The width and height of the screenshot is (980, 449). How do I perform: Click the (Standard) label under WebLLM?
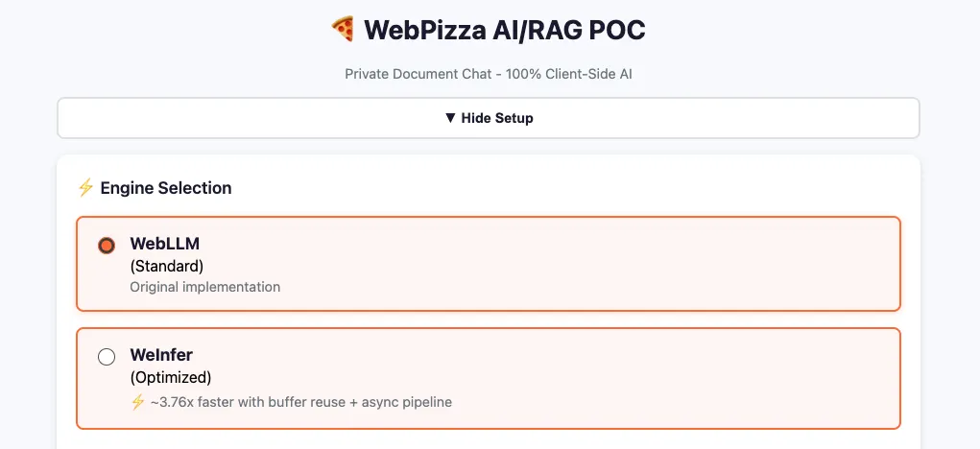click(x=167, y=266)
